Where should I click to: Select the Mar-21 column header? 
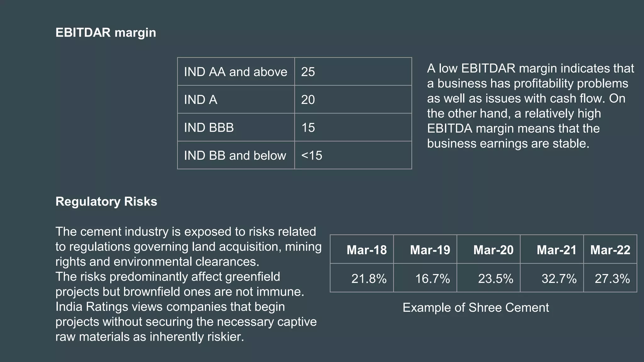coord(552,249)
